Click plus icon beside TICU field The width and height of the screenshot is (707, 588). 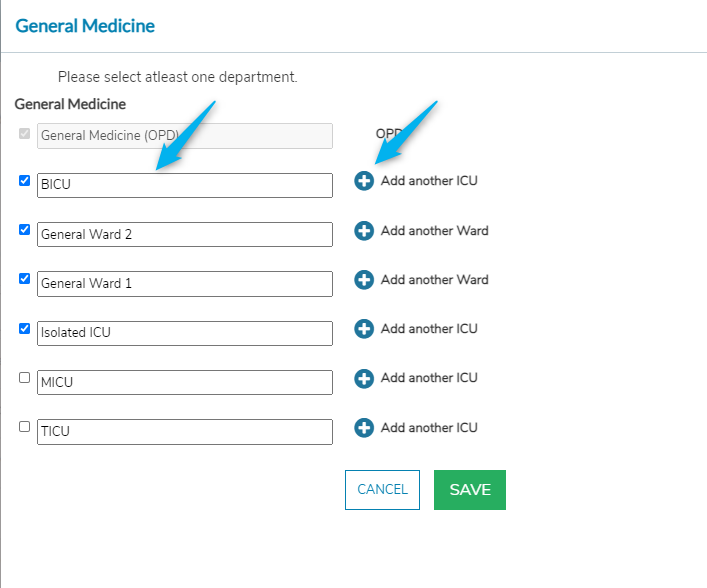coord(364,427)
